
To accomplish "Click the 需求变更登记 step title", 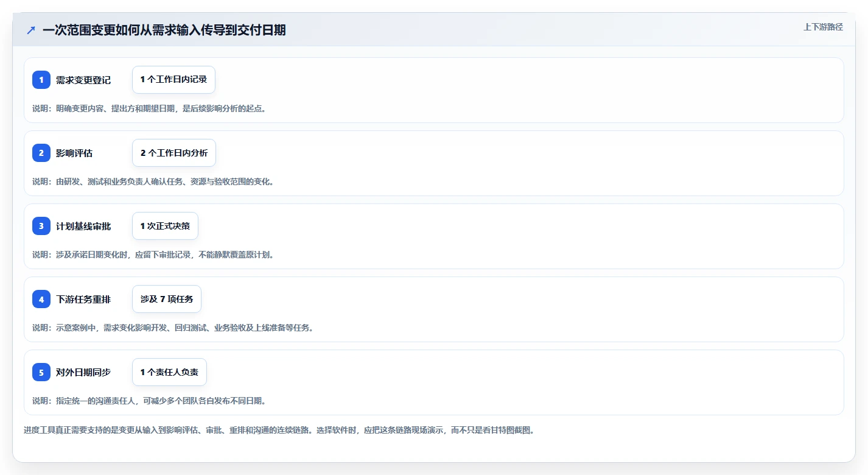I will pyautogui.click(x=83, y=80).
